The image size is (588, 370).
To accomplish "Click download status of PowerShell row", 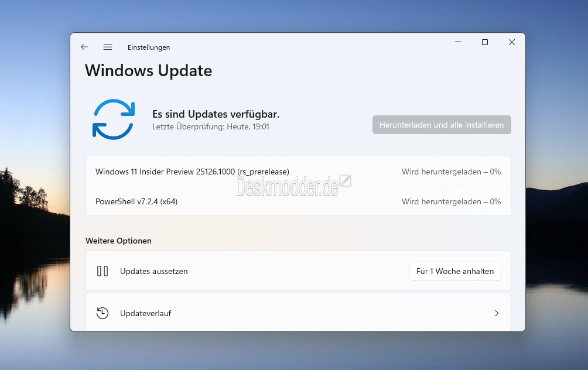I will 451,201.
